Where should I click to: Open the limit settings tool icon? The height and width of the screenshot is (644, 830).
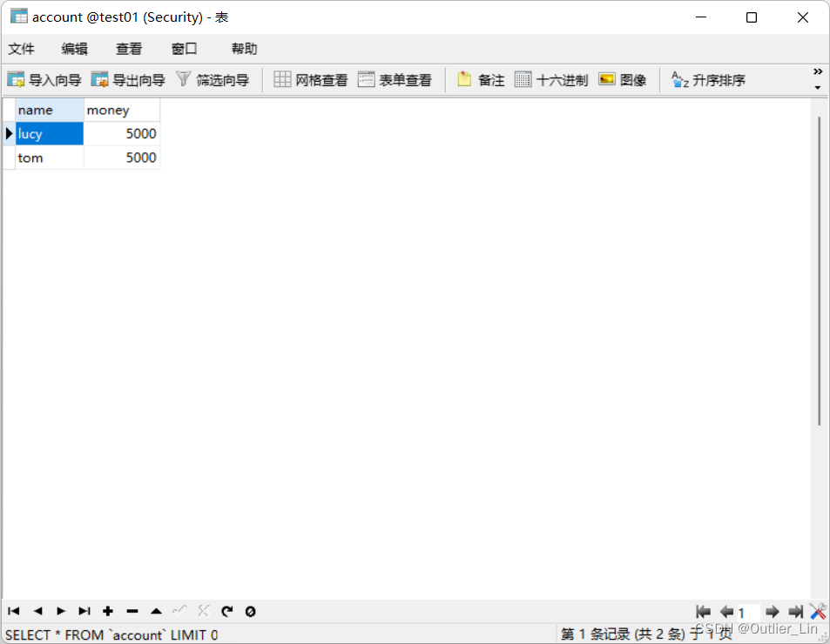(818, 611)
